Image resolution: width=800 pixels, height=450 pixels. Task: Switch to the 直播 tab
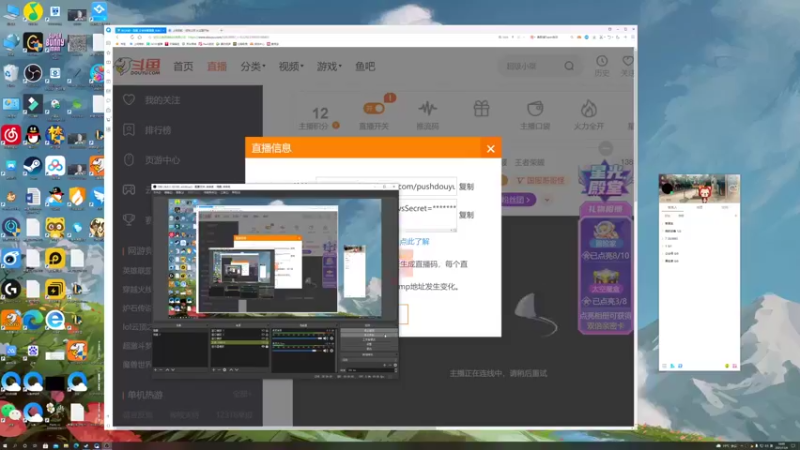point(217,66)
